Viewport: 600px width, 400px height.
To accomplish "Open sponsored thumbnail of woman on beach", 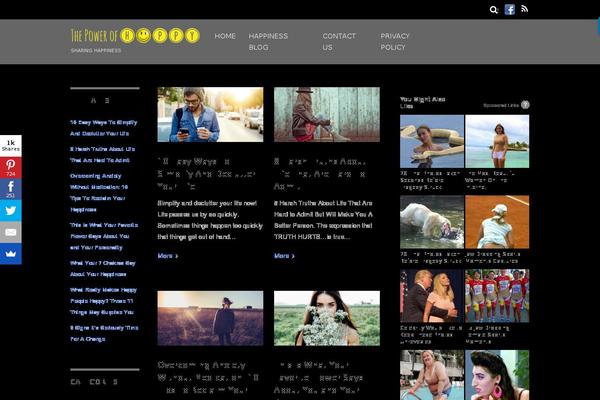I will [497, 141].
